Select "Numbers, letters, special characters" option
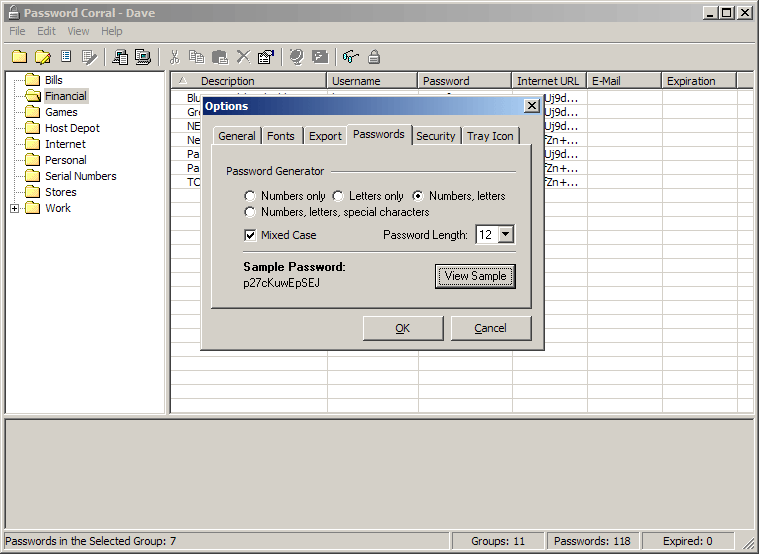This screenshot has width=759, height=554. click(250, 212)
